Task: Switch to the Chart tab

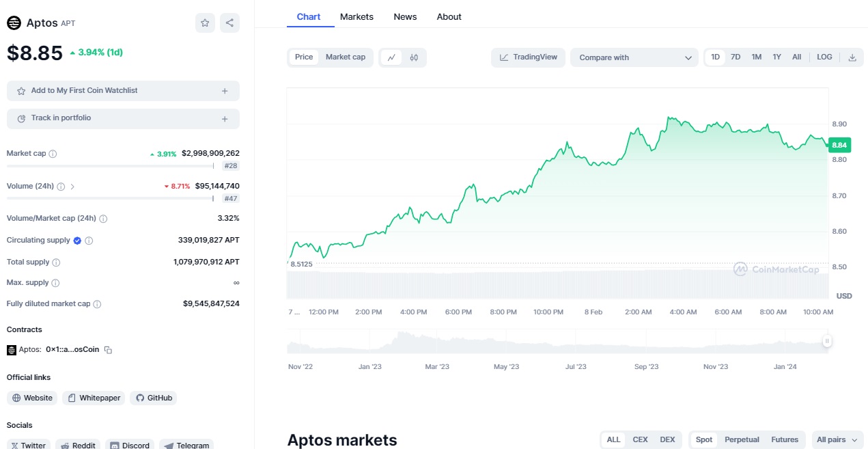Action: 309,16
